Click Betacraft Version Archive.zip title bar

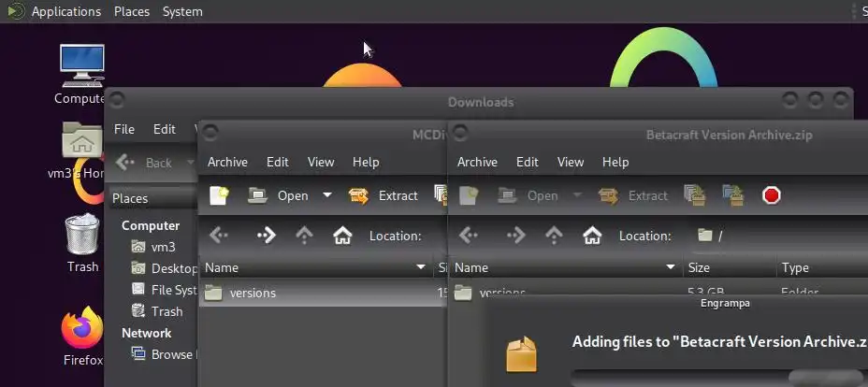[x=658, y=135]
